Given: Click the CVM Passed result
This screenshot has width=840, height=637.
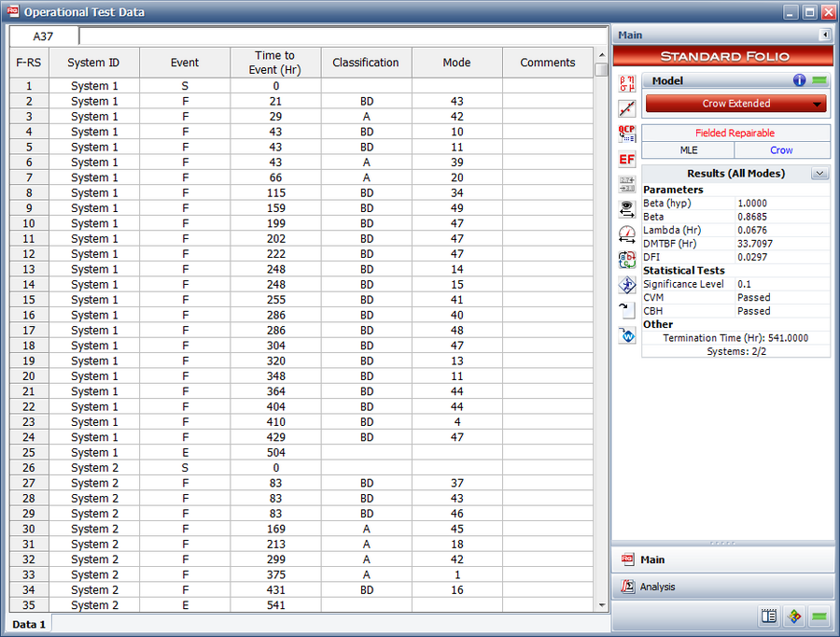Looking at the screenshot, I should 754,298.
